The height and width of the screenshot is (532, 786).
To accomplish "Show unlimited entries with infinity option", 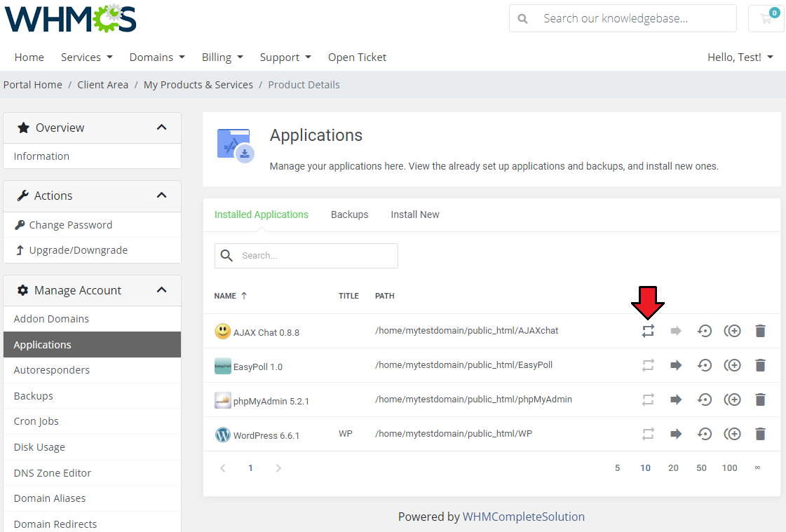I will coord(757,468).
